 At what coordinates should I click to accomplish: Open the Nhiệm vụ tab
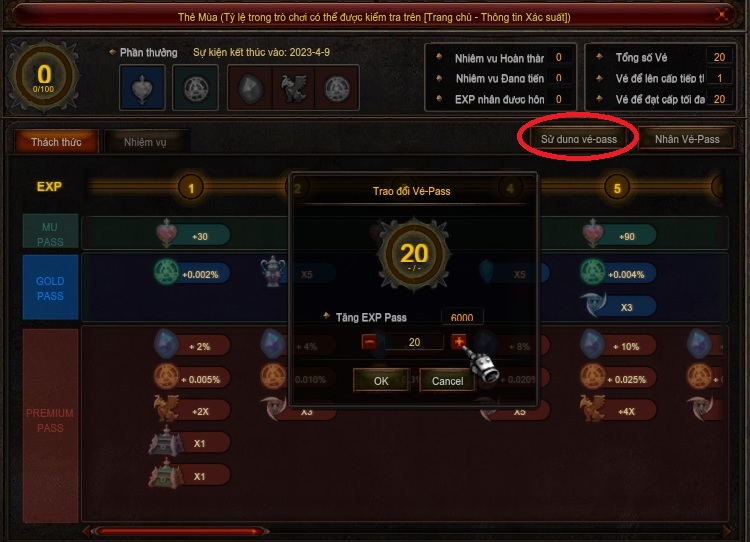145,142
